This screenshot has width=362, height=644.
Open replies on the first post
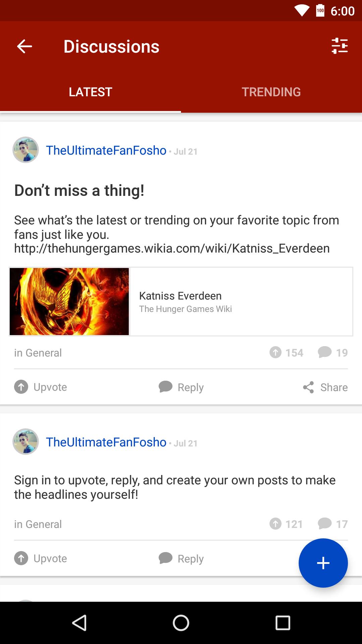click(181, 387)
